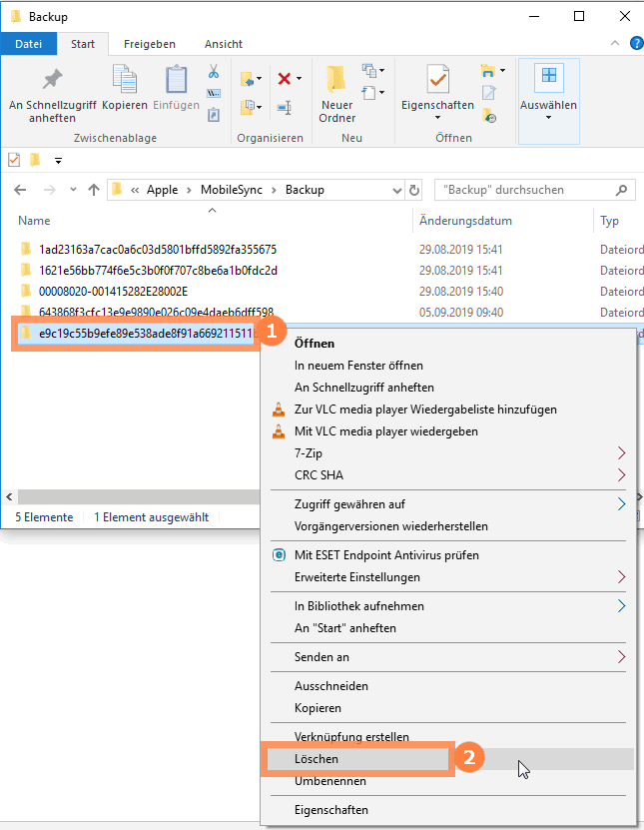
Task: Click the scissors cut icon
Action: [214, 72]
